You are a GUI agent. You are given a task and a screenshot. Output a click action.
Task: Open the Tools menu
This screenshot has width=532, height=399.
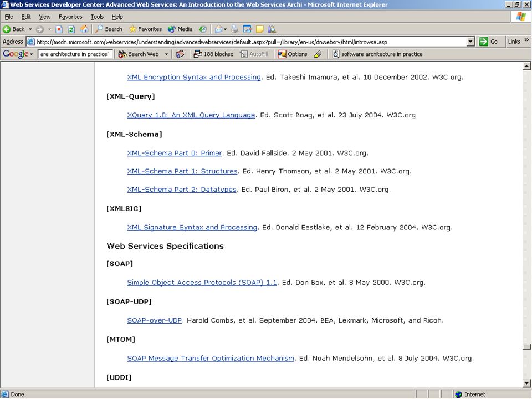coord(97,17)
